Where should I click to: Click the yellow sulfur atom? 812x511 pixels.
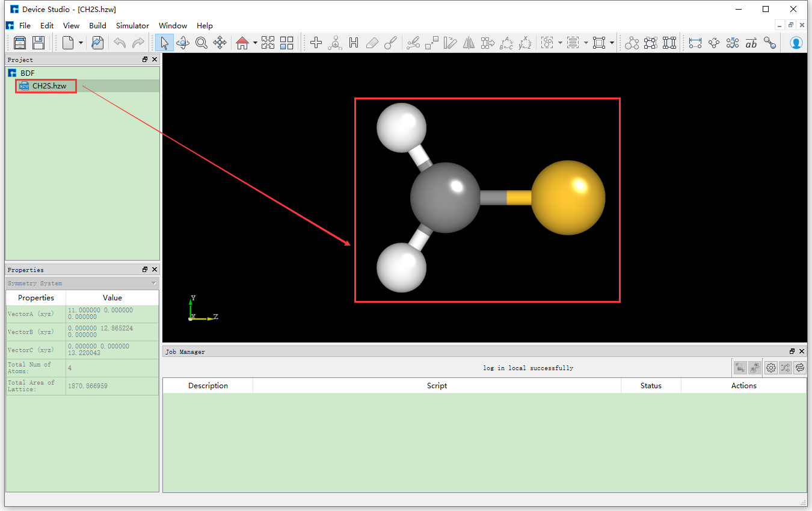tap(568, 197)
